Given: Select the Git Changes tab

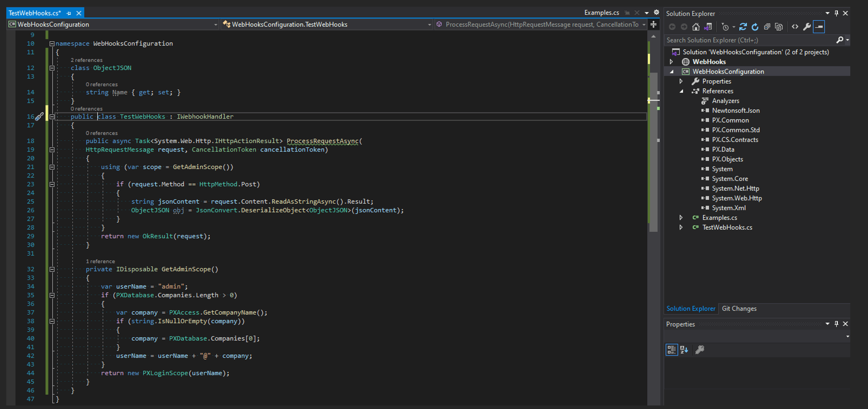Looking at the screenshot, I should coord(739,308).
